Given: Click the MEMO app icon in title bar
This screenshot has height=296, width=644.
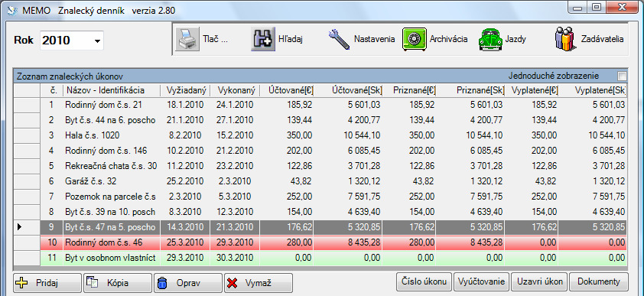Looking at the screenshot, I should 11,10.
